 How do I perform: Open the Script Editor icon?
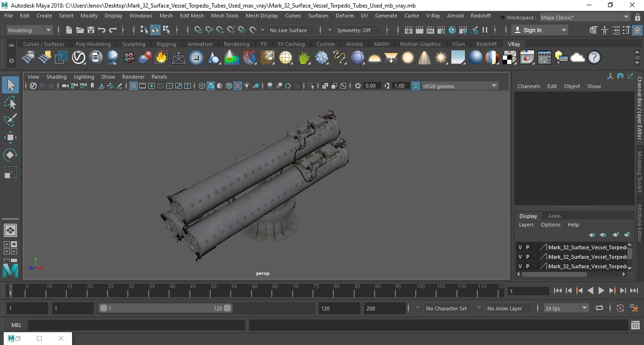(635, 325)
